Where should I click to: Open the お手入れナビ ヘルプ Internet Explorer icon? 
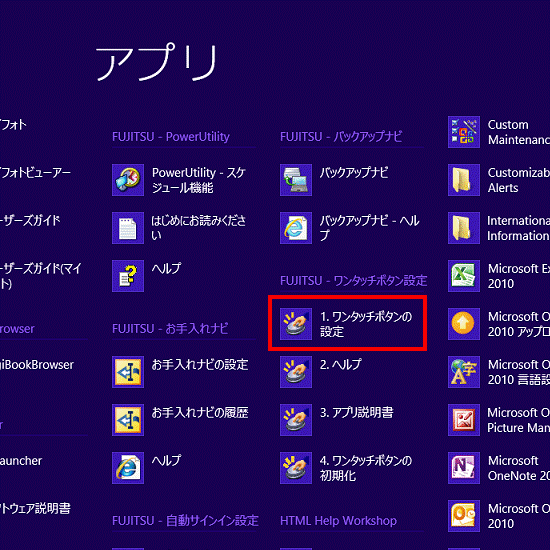128,468
